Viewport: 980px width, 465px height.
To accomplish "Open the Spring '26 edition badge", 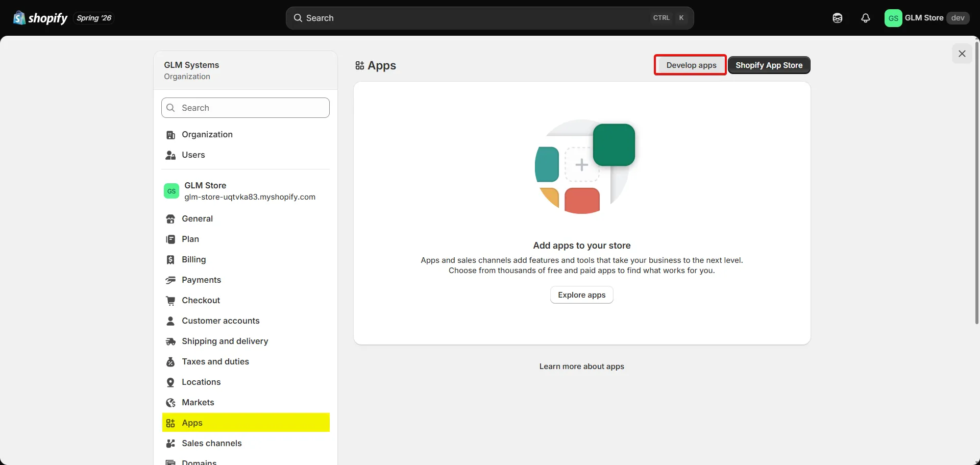I will click(94, 18).
